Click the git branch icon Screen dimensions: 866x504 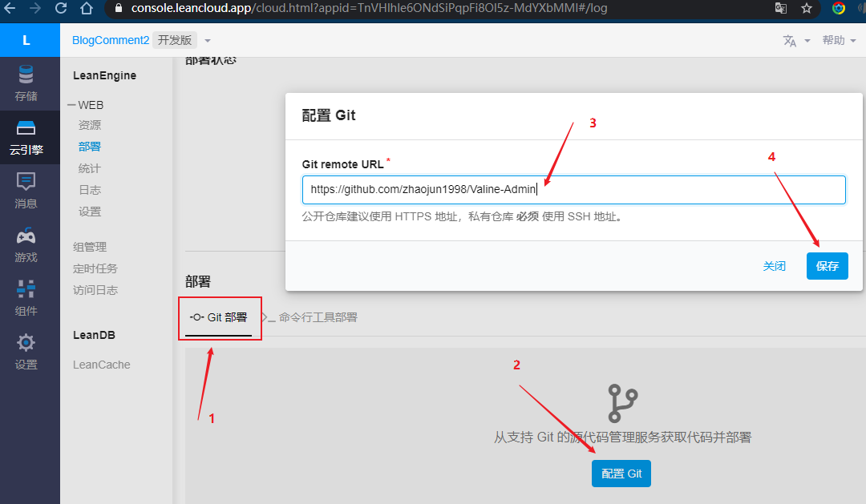pyautogui.click(x=622, y=404)
